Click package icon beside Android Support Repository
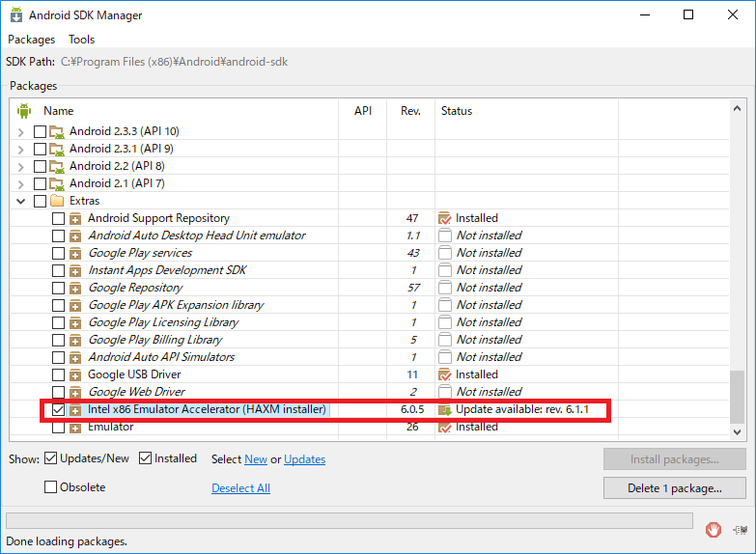The image size is (756, 554). 75,219
